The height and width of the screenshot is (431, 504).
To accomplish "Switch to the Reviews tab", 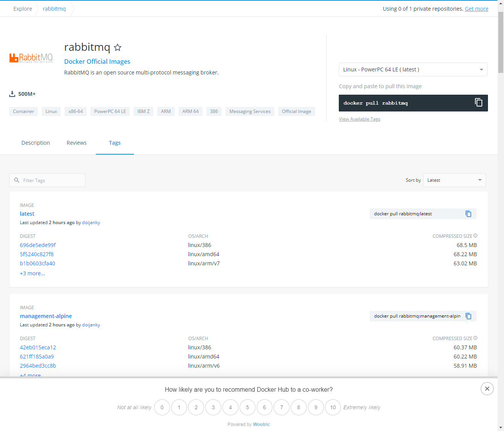I will pyautogui.click(x=77, y=143).
